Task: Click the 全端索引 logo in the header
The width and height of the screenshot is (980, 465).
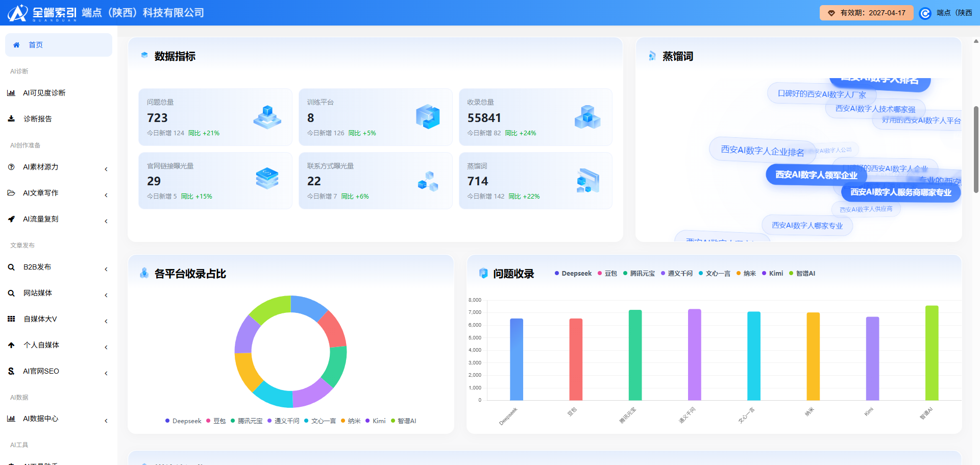Action: coord(43,13)
